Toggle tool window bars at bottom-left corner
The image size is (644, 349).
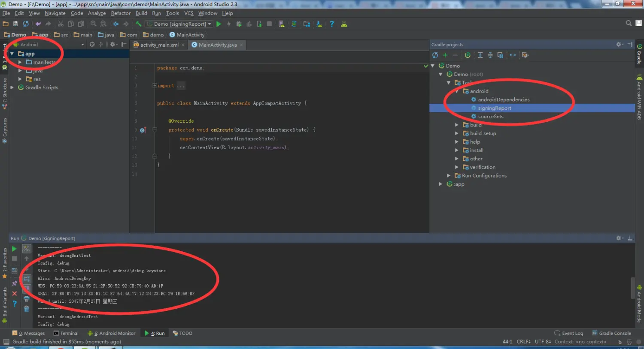[x=6, y=342]
